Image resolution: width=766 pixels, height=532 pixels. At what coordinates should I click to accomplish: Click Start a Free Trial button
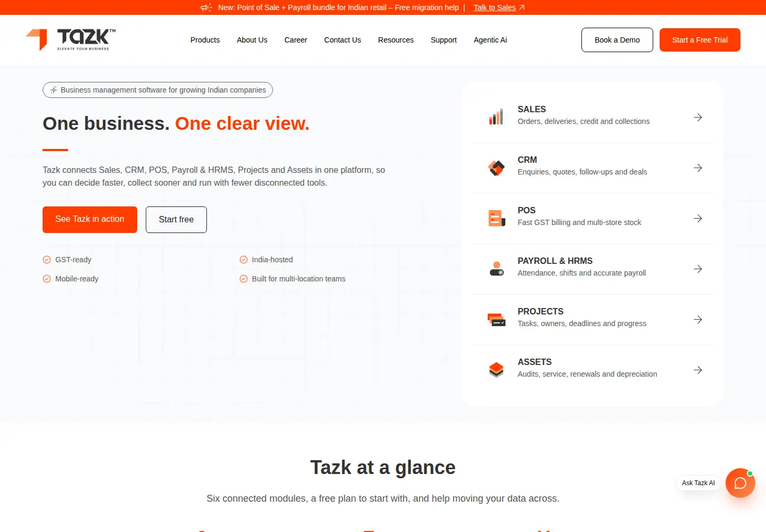click(x=700, y=40)
